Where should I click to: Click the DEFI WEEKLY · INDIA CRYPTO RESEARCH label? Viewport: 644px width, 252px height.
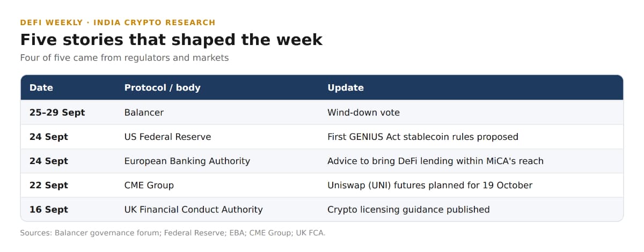(118, 23)
